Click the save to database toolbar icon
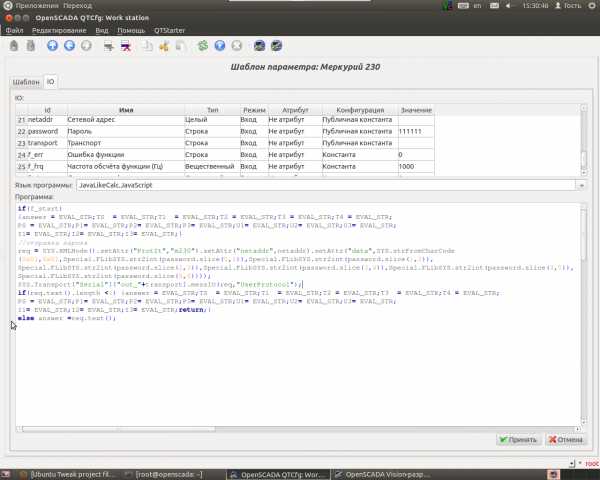 [30, 45]
